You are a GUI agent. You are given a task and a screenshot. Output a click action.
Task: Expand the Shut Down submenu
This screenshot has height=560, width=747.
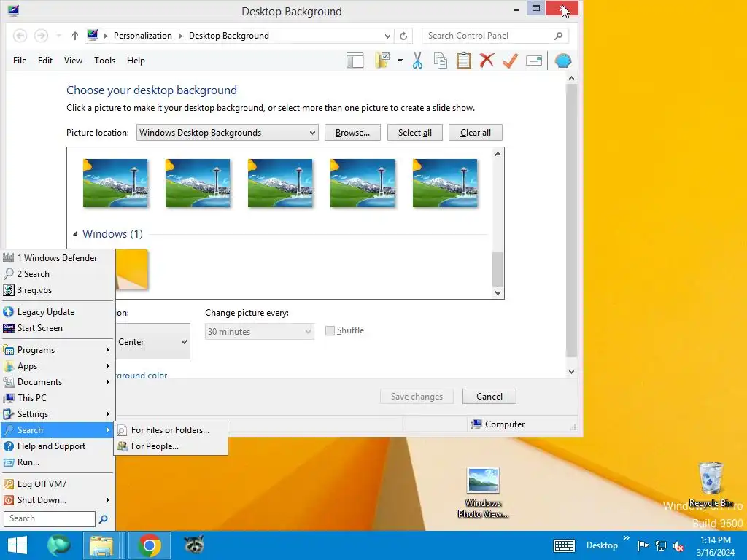[x=57, y=500]
